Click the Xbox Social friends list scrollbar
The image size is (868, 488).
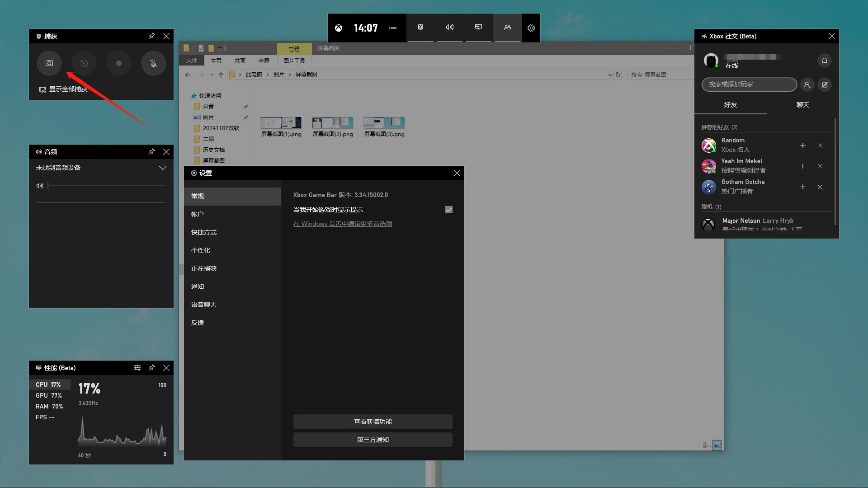pyautogui.click(x=835, y=172)
